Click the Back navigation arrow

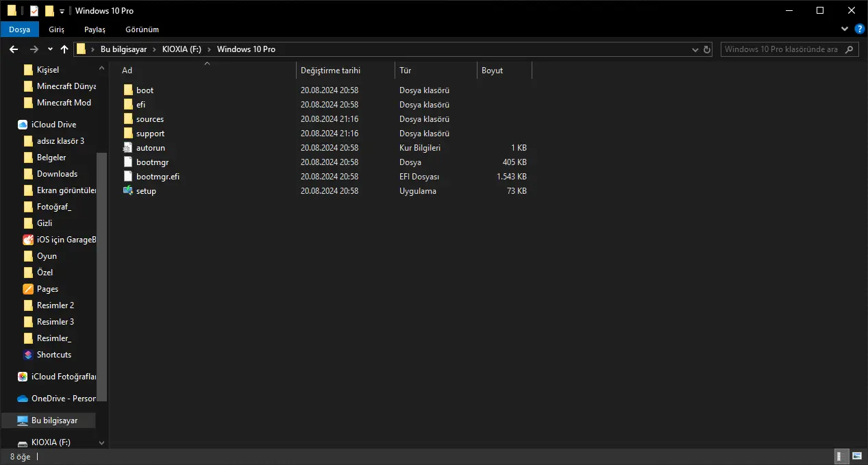coord(14,49)
